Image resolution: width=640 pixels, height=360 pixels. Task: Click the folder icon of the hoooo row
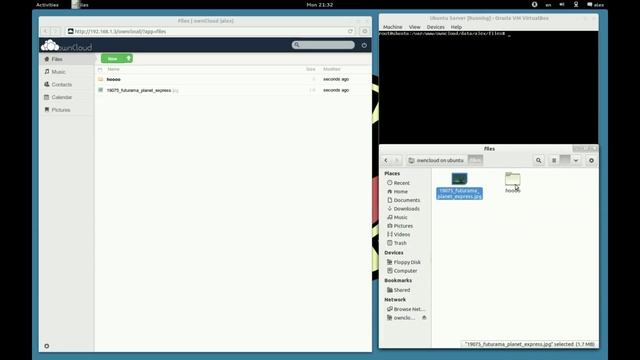point(100,79)
